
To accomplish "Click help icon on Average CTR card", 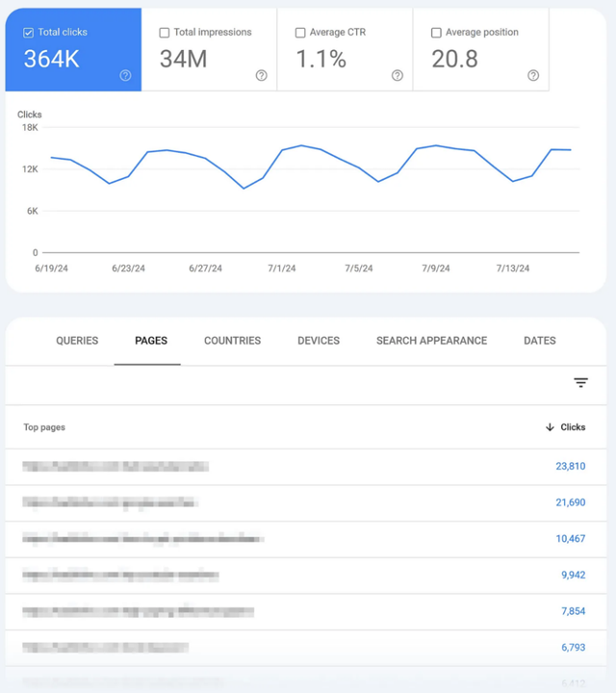I will (398, 76).
